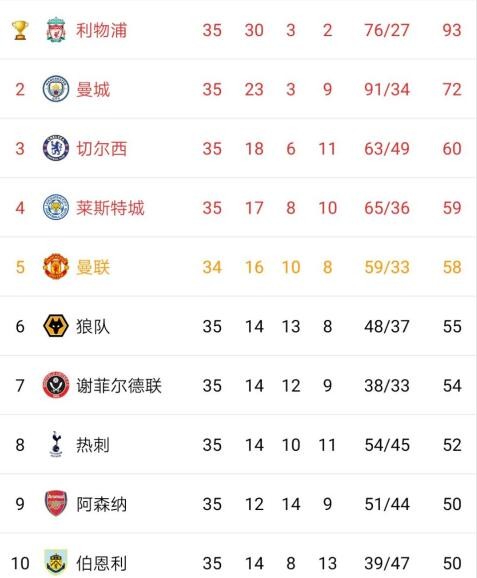Open the Burnley club crest
The width and height of the screenshot is (477, 578).
click(x=56, y=563)
